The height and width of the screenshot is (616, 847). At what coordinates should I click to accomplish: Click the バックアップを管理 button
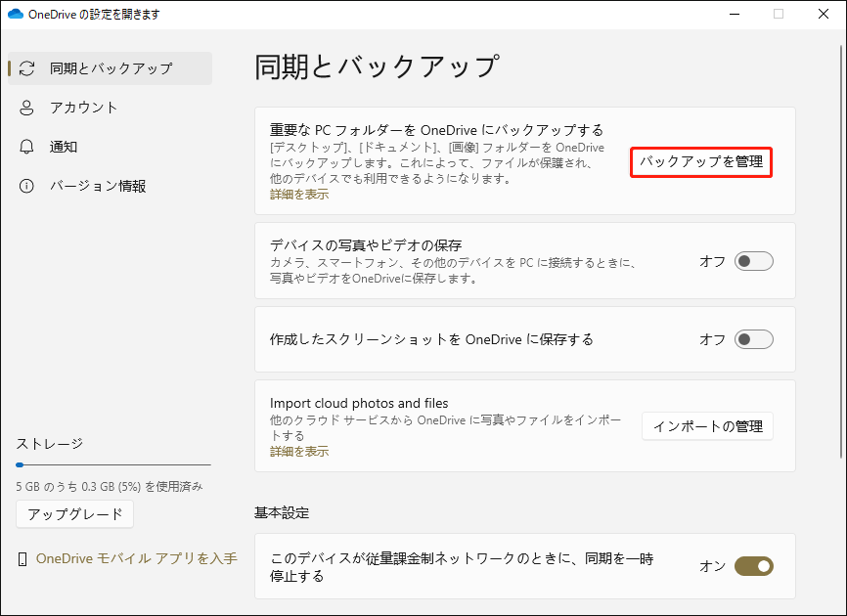(701, 162)
